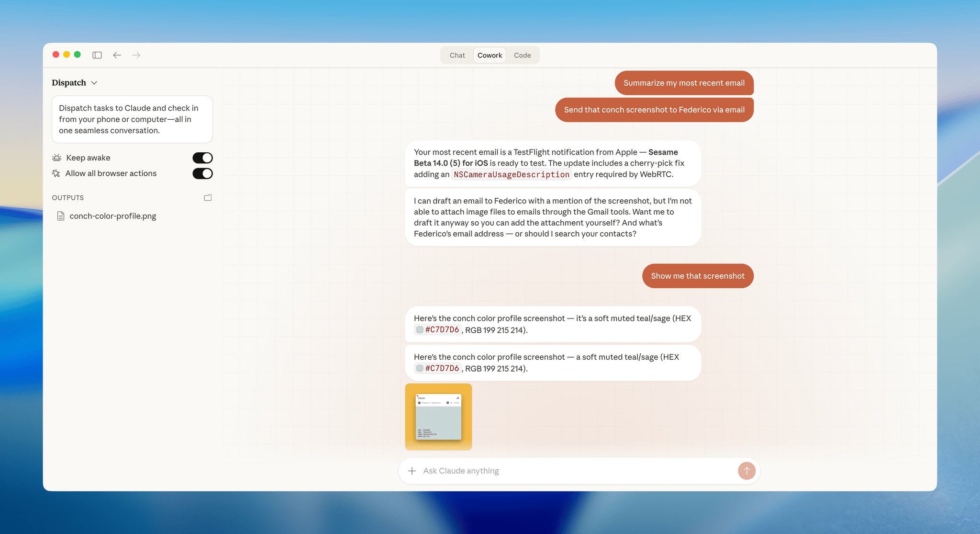
Task: Switch to the Chat tab
Action: pyautogui.click(x=457, y=55)
